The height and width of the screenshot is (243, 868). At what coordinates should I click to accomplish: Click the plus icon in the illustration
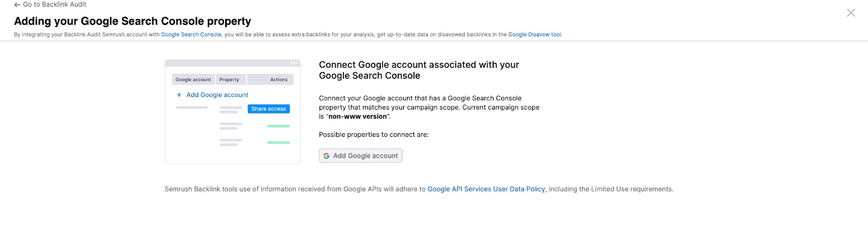(x=179, y=95)
